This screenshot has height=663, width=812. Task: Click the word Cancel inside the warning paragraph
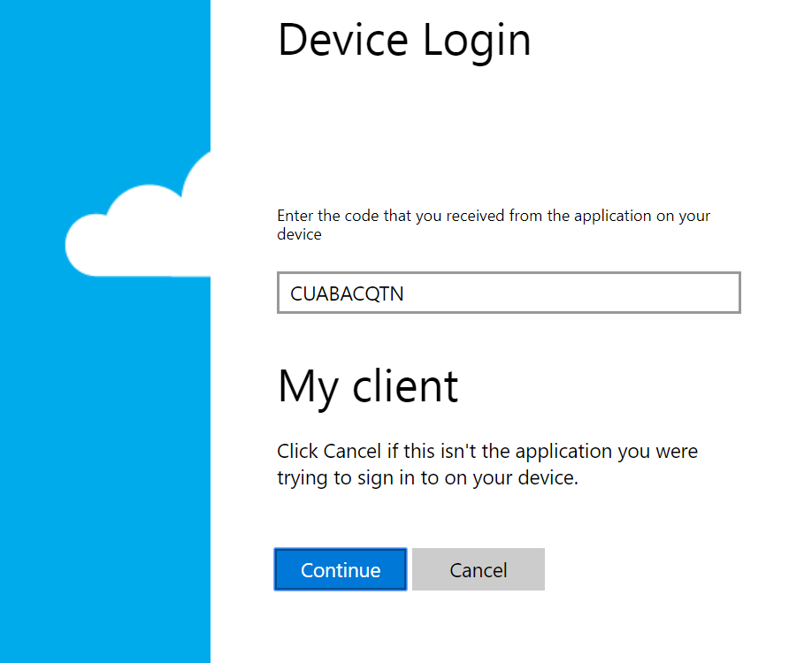click(x=352, y=452)
